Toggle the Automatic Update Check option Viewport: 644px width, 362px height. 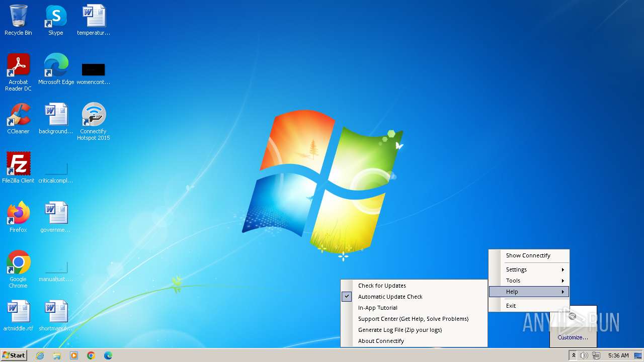[414, 297]
